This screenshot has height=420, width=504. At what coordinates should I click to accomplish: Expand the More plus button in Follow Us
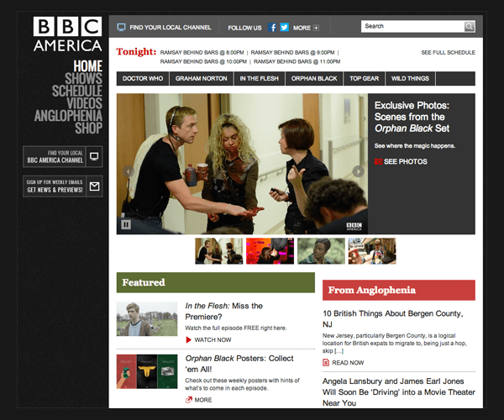click(317, 28)
